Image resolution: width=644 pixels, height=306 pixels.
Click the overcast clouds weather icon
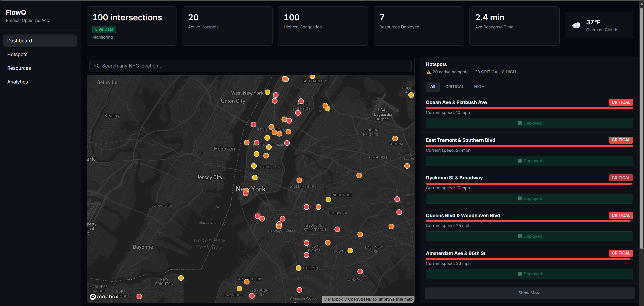pyautogui.click(x=576, y=25)
